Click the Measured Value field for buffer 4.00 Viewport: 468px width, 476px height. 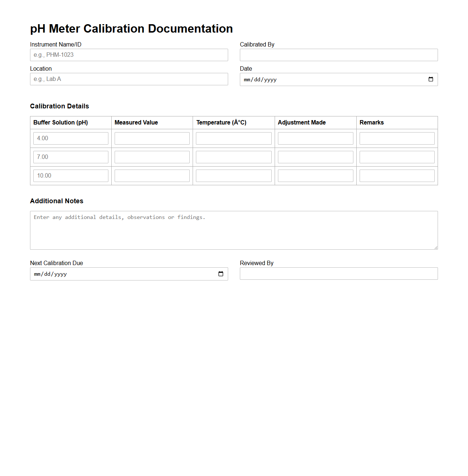click(x=152, y=138)
